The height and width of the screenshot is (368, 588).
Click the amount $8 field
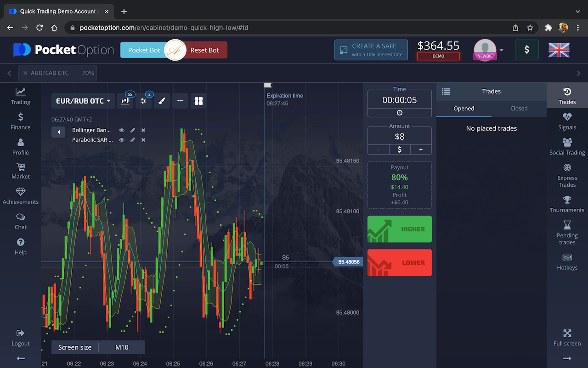pos(400,137)
